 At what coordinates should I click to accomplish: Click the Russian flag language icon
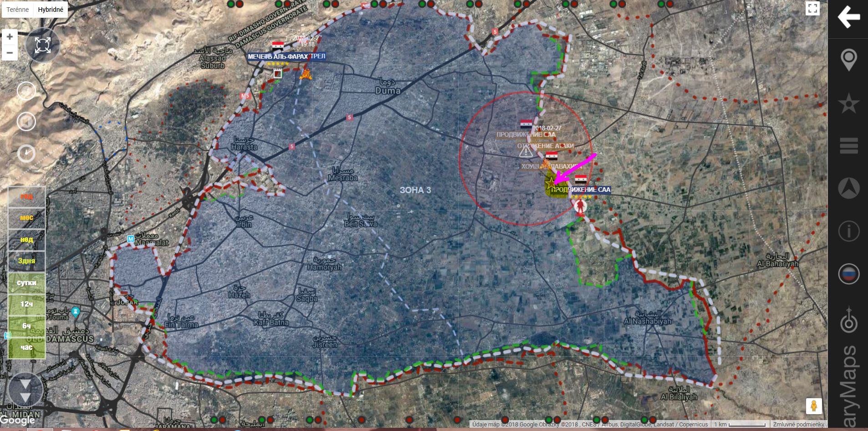click(848, 274)
